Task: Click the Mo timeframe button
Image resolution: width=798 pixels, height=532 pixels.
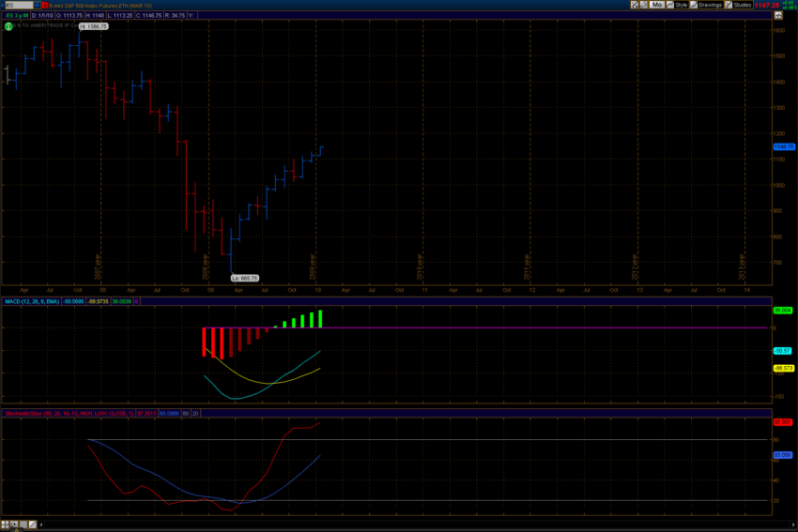Action: click(656, 5)
